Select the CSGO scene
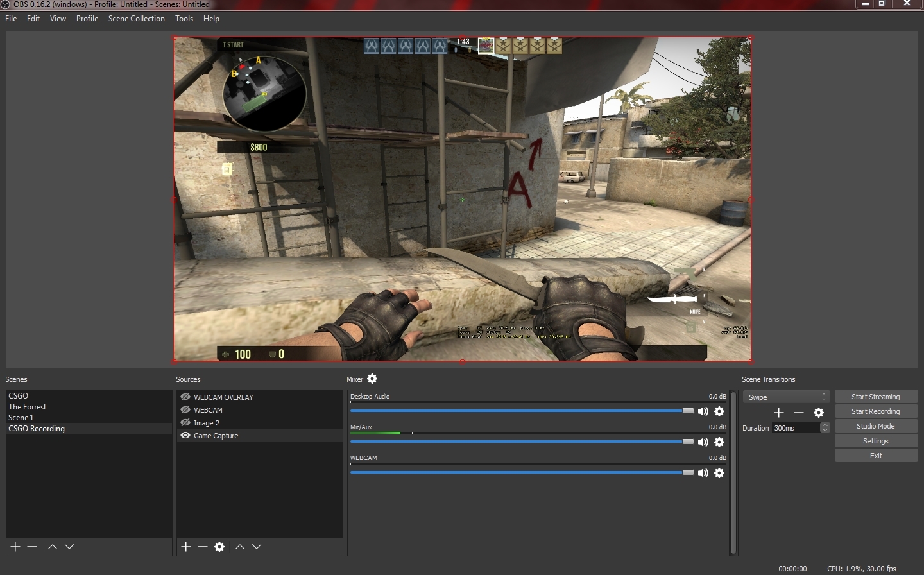Screen dimensions: 924x575 pyautogui.click(x=89, y=395)
